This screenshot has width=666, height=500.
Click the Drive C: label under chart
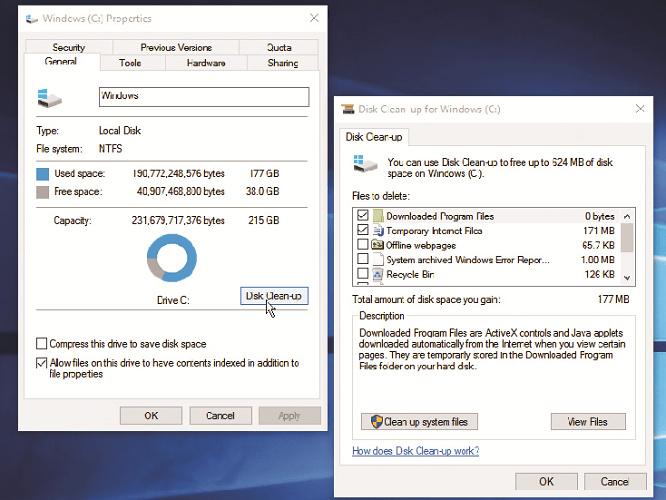pos(173,300)
